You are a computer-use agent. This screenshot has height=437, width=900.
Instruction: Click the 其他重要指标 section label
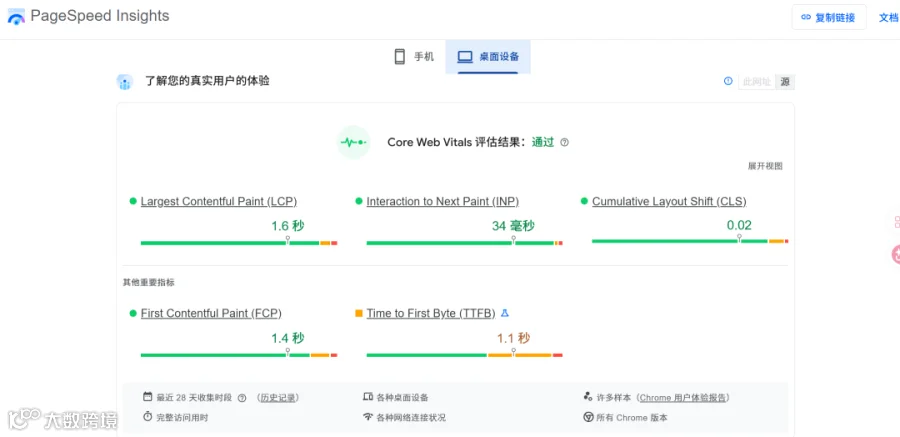pyautogui.click(x=149, y=283)
